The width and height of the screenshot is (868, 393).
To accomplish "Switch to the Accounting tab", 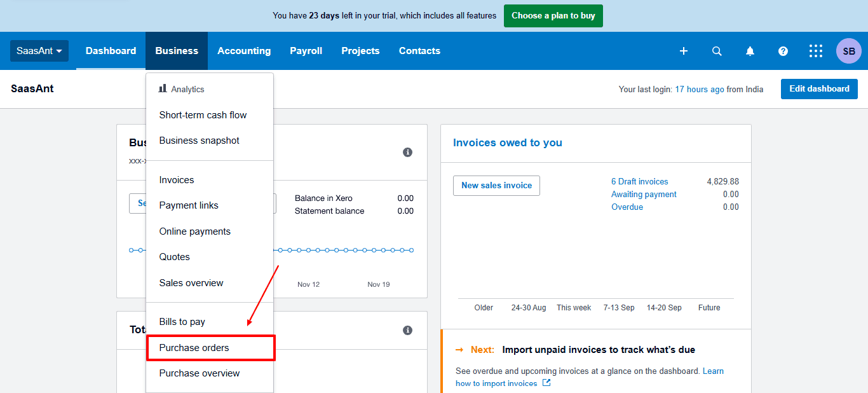I will (244, 51).
